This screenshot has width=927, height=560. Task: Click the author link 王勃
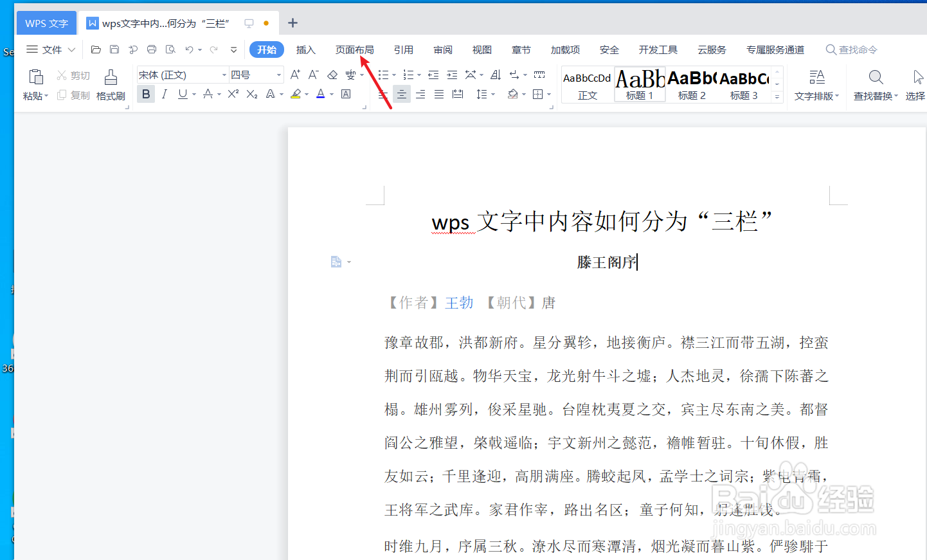pyautogui.click(x=459, y=303)
